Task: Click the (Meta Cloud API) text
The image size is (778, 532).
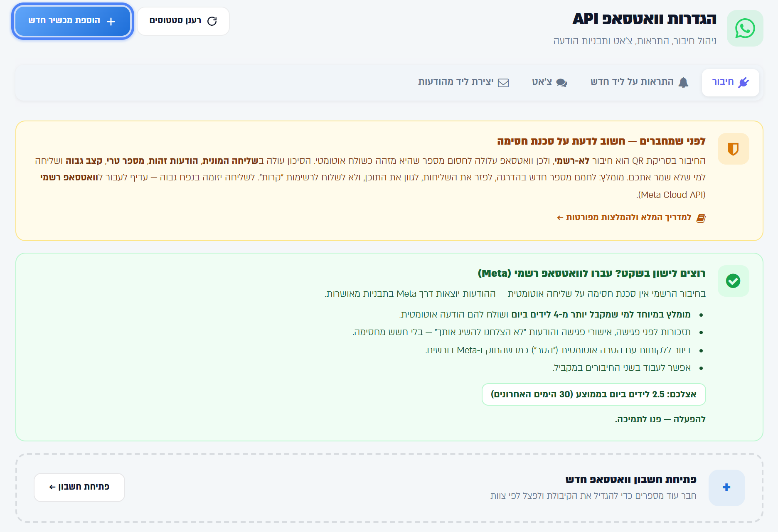Action: pyautogui.click(x=671, y=195)
